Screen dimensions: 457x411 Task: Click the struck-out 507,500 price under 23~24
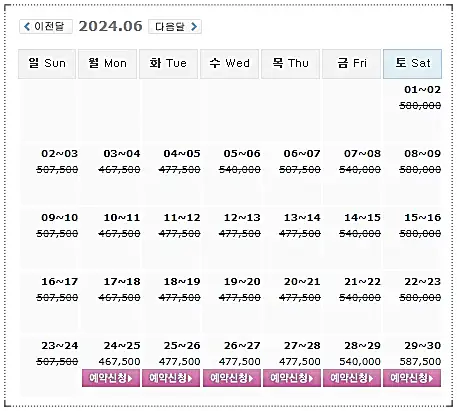[x=57, y=362]
